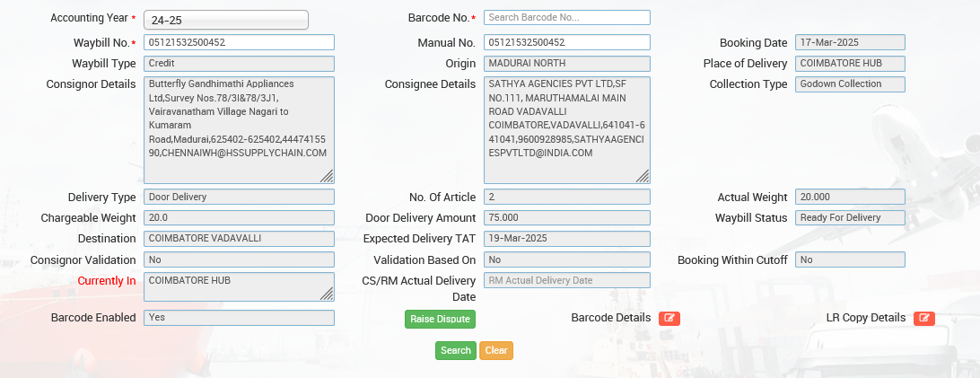
Task: Open the Accounting Year dropdown
Action: point(226,20)
